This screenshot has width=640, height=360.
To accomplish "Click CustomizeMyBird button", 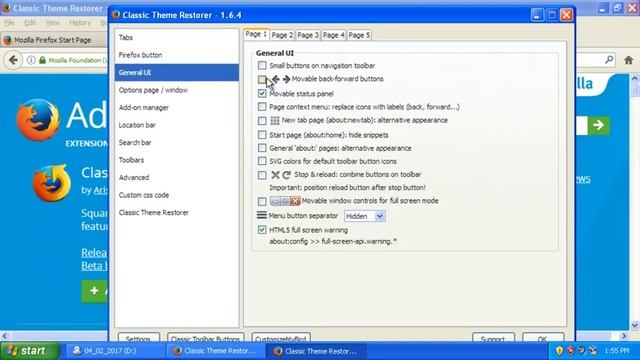I will point(281,338).
